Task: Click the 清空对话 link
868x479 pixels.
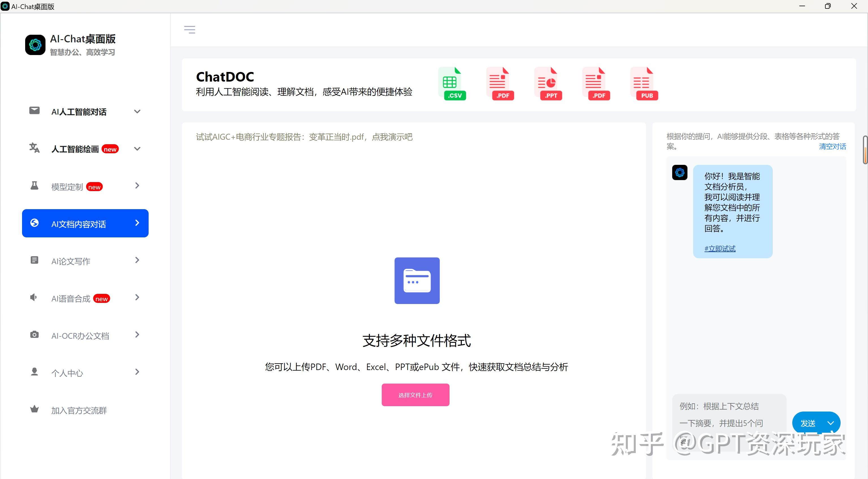Action: click(832, 146)
